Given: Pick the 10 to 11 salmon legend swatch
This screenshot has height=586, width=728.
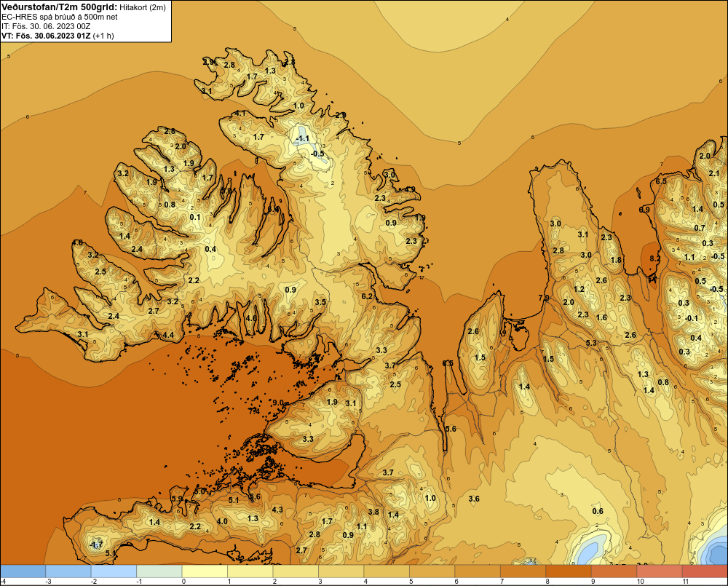Looking at the screenshot, I should (x=660, y=571).
